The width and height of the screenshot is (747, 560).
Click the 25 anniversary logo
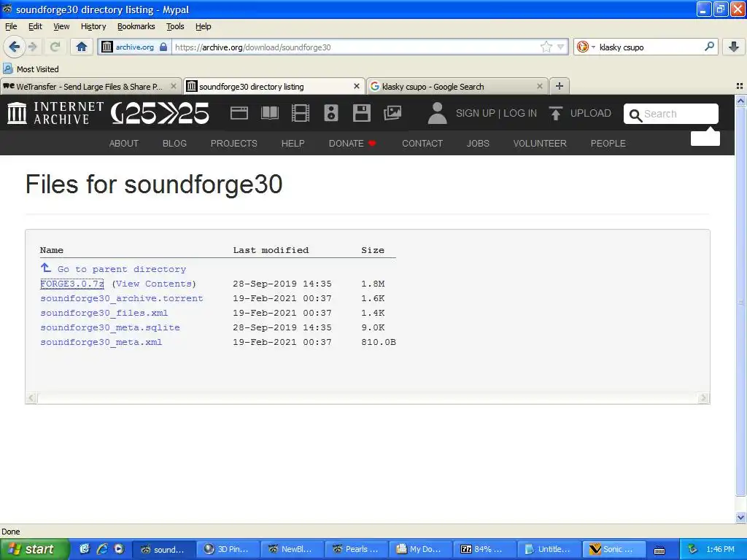(x=160, y=113)
